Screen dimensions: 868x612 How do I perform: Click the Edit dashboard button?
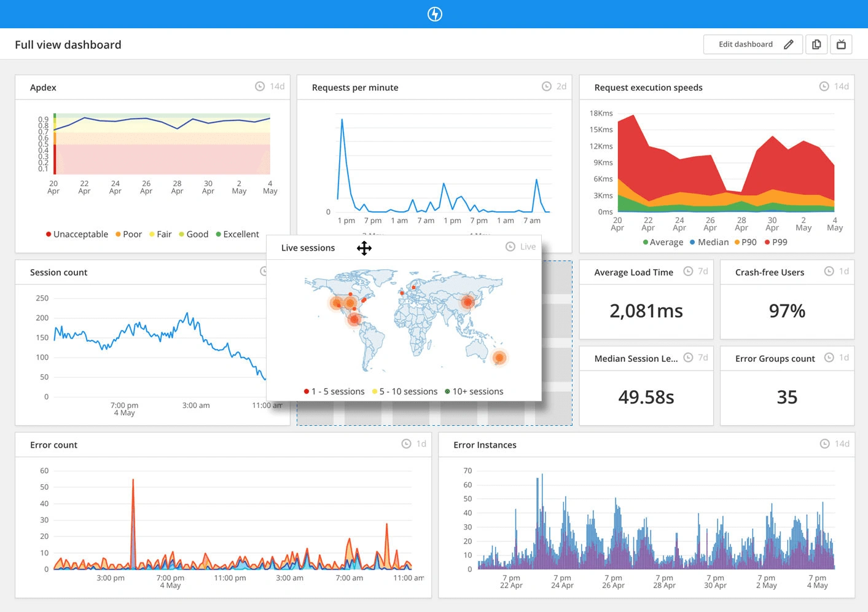(753, 44)
